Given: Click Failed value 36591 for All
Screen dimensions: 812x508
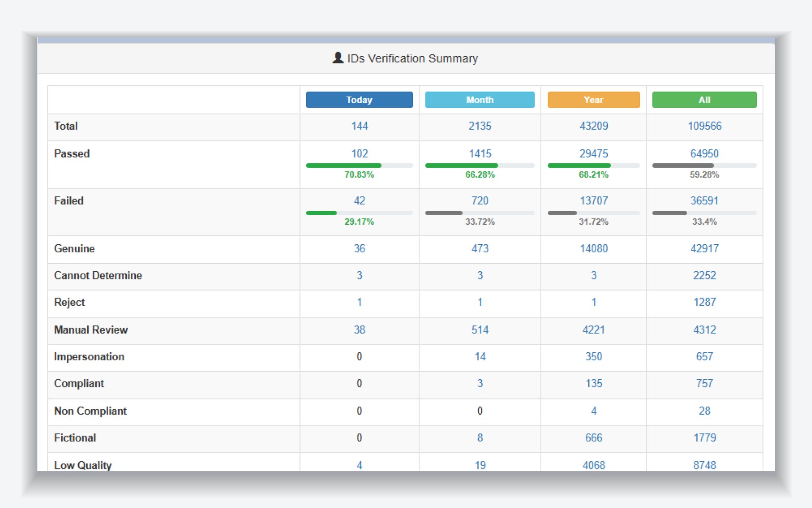Looking at the screenshot, I should click(705, 201).
